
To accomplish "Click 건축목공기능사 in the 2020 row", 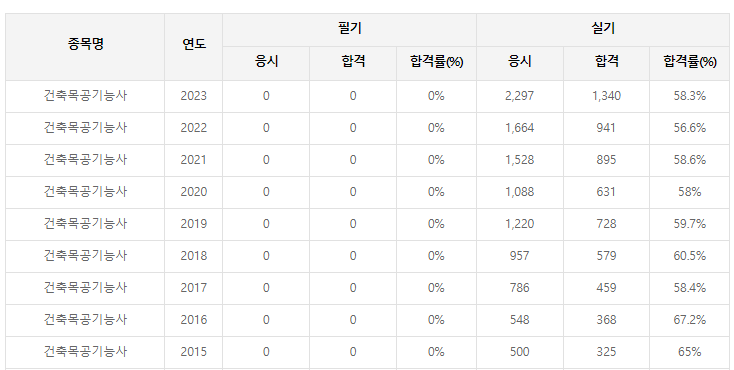I will click(85, 192).
